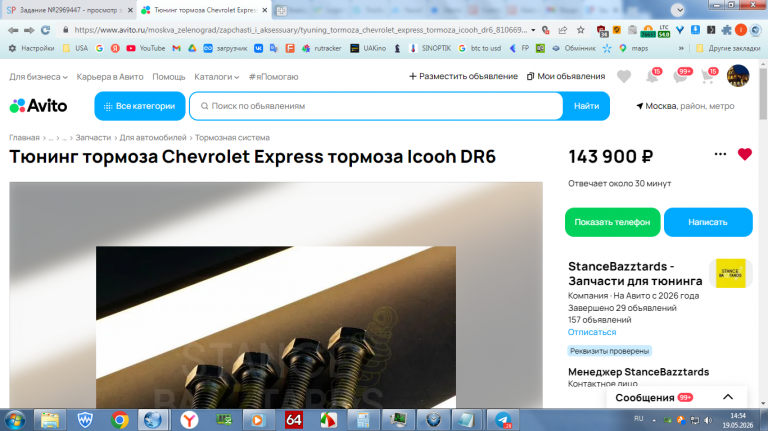Open the Тормозная система breadcrumb
Image resolution: width=768 pixels, height=431 pixels.
[x=232, y=138]
